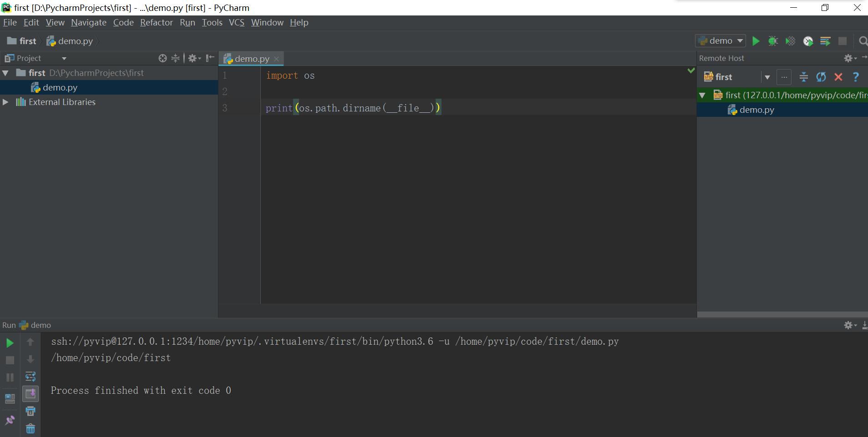Open Project panel settings gear
This screenshot has width=868, height=437.
[x=194, y=58]
